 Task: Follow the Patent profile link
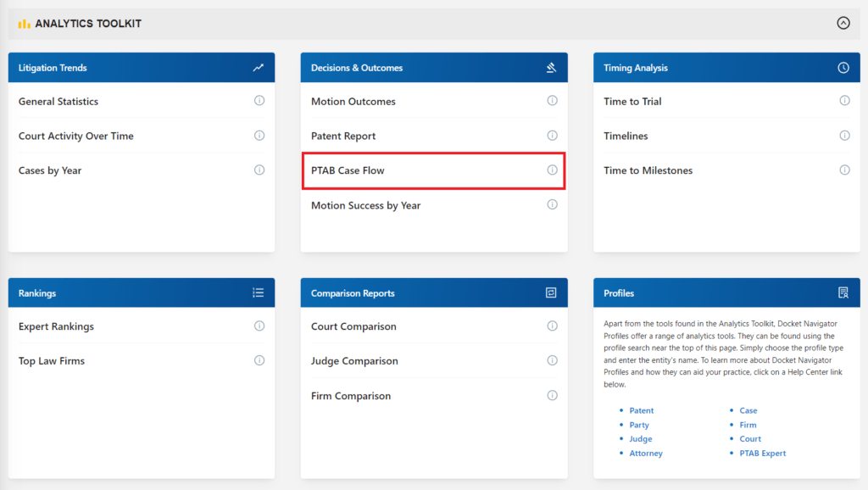pyautogui.click(x=641, y=410)
